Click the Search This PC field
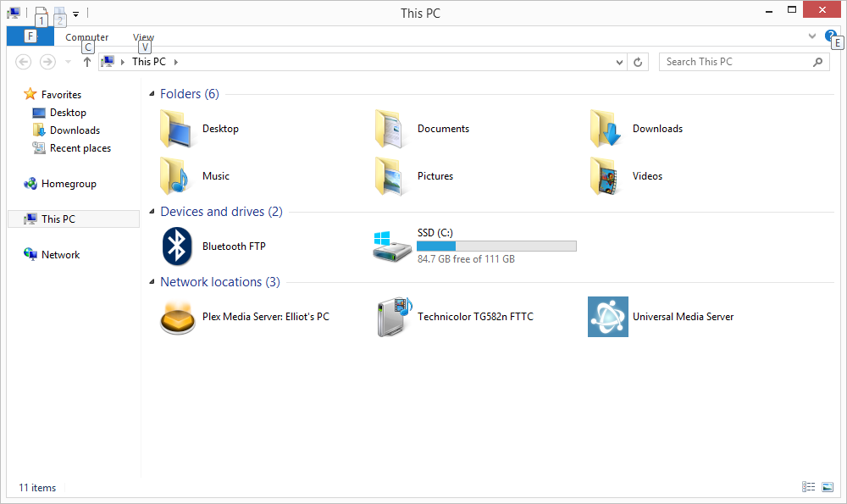The width and height of the screenshot is (847, 504). [735, 62]
